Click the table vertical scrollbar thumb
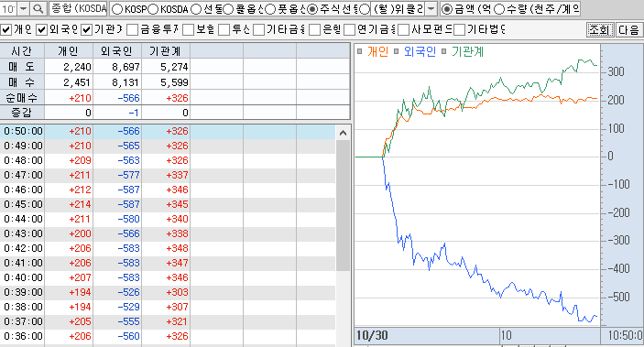The height and width of the screenshot is (347, 644). pyautogui.click(x=343, y=205)
